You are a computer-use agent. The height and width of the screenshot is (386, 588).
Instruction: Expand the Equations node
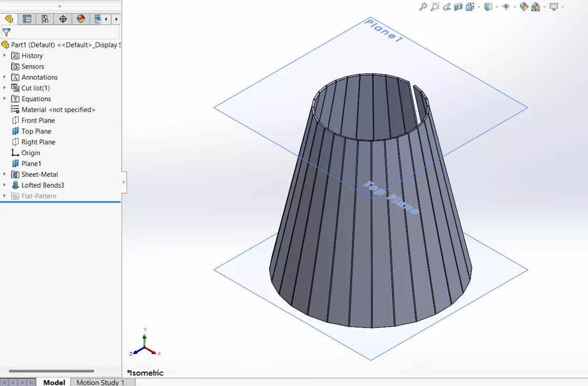(5, 98)
